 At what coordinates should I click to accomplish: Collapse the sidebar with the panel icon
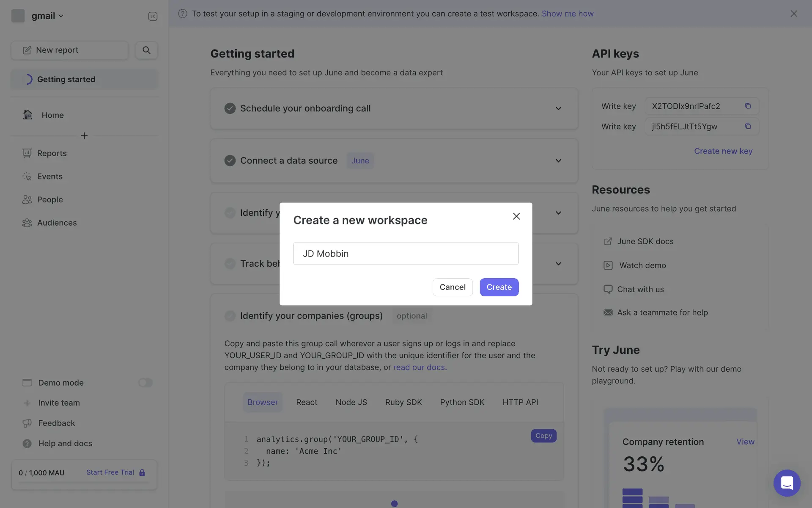pyautogui.click(x=153, y=16)
